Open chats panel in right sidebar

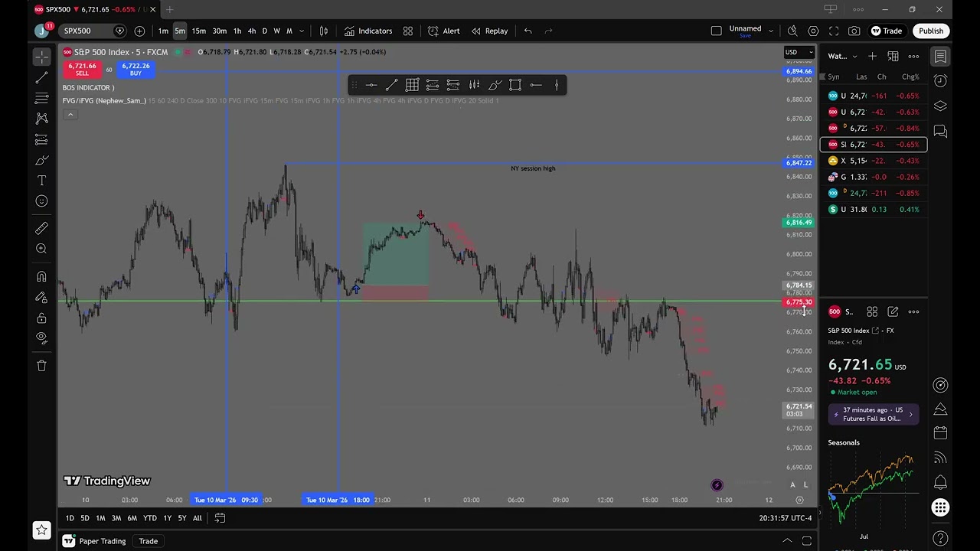pos(940,132)
